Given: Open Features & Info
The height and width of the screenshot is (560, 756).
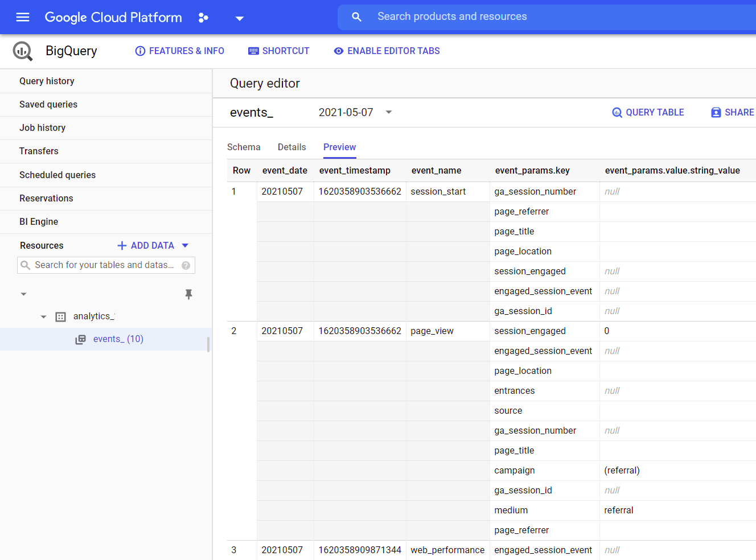Looking at the screenshot, I should pyautogui.click(x=180, y=51).
